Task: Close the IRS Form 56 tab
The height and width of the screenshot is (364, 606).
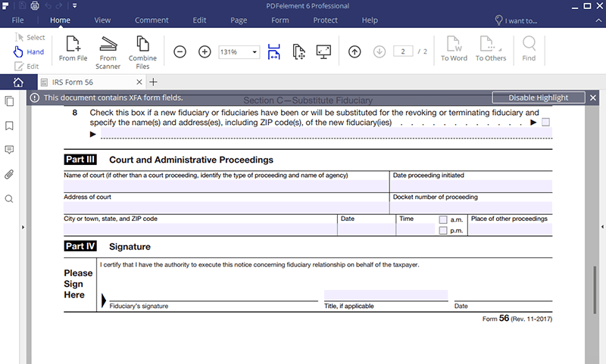Action: click(139, 82)
